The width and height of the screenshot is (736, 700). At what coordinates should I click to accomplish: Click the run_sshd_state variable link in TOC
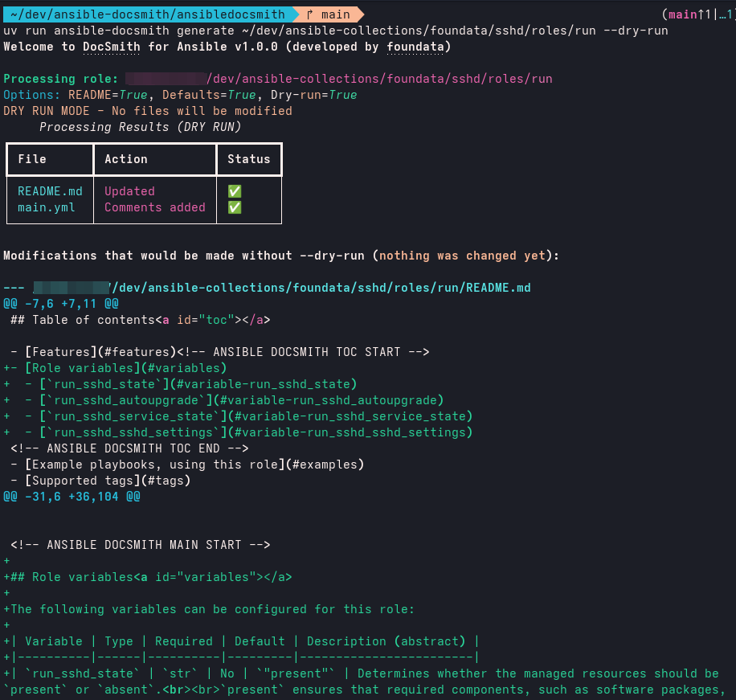(104, 384)
